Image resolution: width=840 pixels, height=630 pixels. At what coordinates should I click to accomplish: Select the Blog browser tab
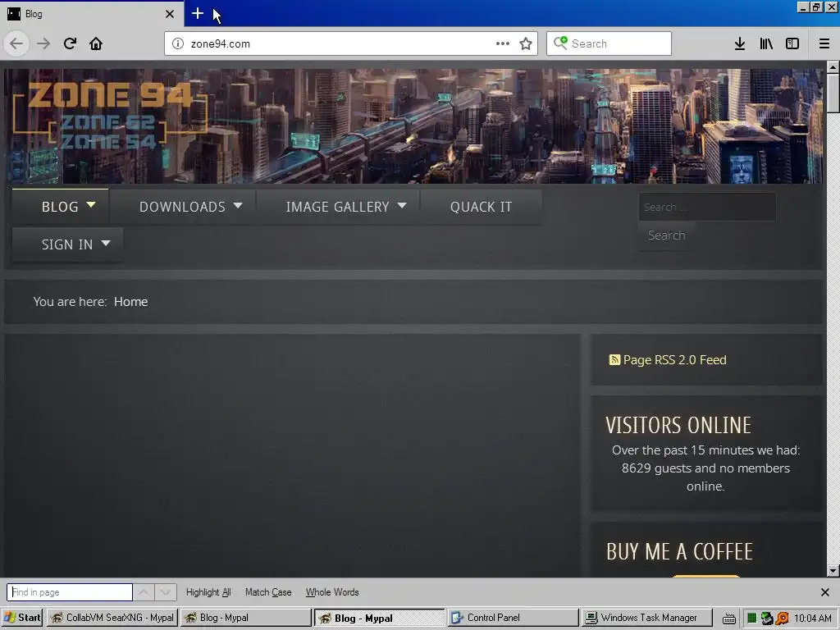pos(91,14)
